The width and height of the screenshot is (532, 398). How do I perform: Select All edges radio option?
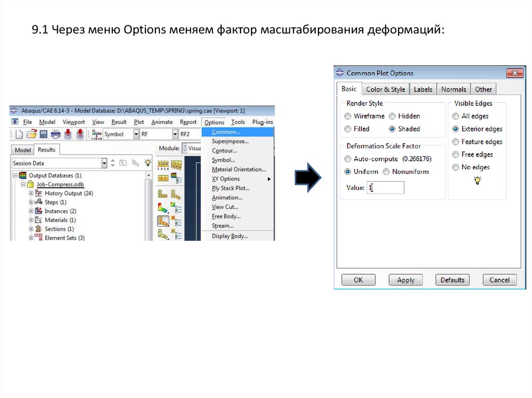pyautogui.click(x=456, y=116)
